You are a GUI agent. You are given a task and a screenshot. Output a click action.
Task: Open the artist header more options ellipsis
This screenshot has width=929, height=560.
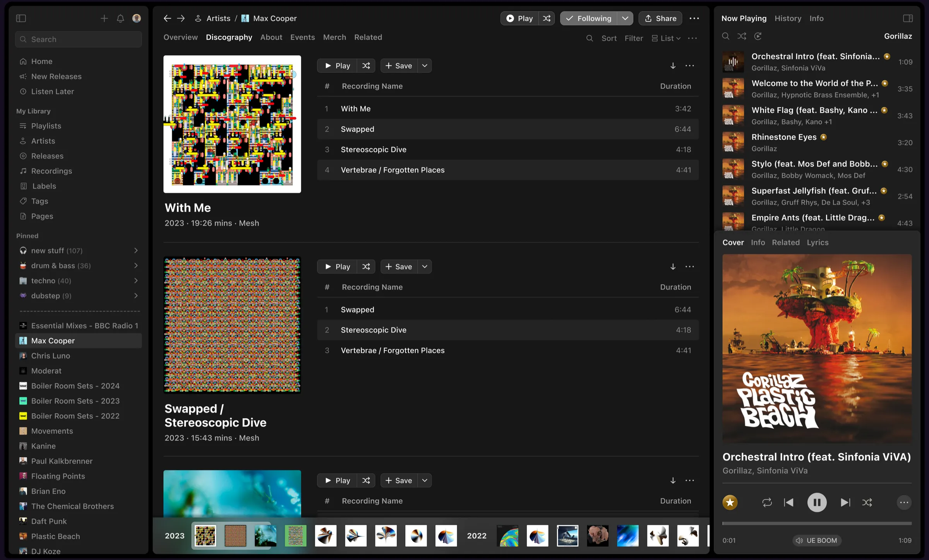(x=694, y=18)
